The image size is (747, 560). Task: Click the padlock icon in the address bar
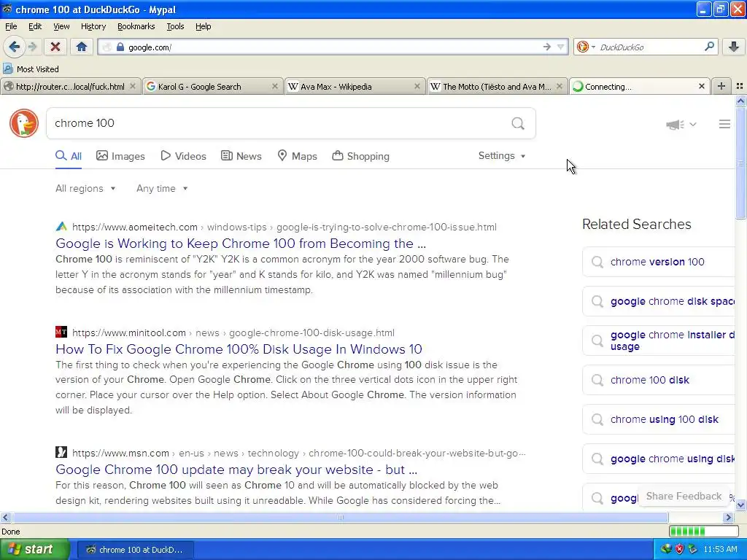(120, 47)
